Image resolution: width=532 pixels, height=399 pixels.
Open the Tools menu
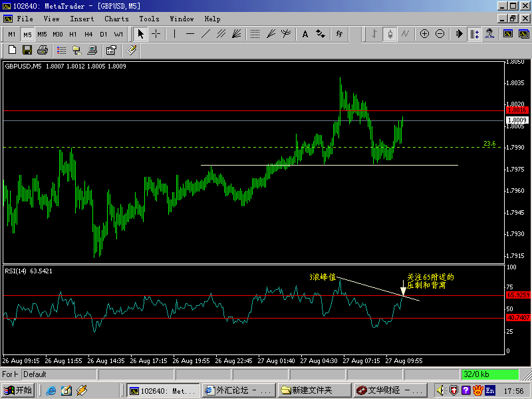(x=149, y=19)
